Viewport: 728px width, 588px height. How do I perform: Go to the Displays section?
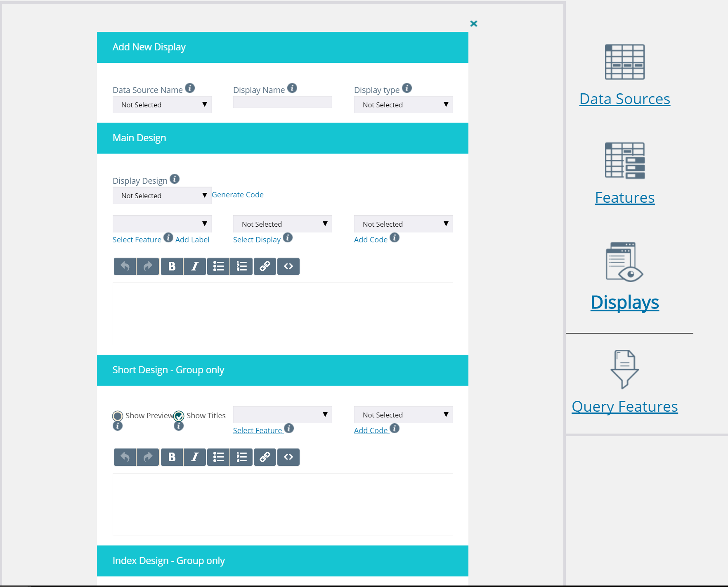[x=624, y=302]
